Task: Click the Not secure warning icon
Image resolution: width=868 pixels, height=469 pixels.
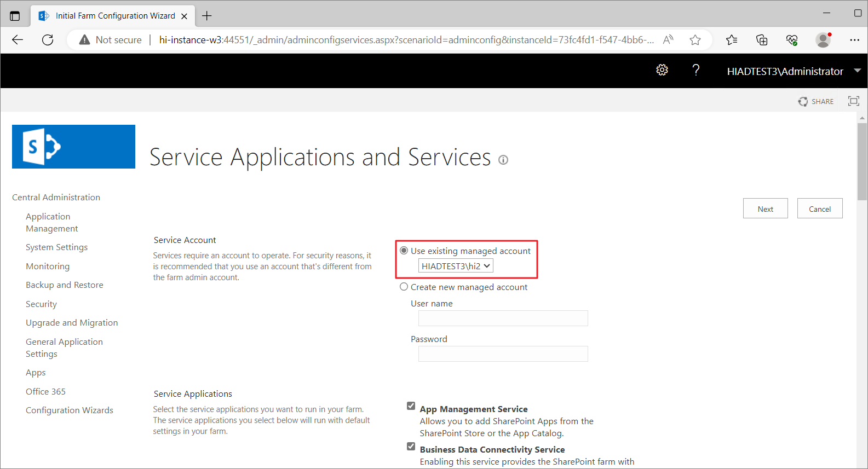Action: [84, 39]
